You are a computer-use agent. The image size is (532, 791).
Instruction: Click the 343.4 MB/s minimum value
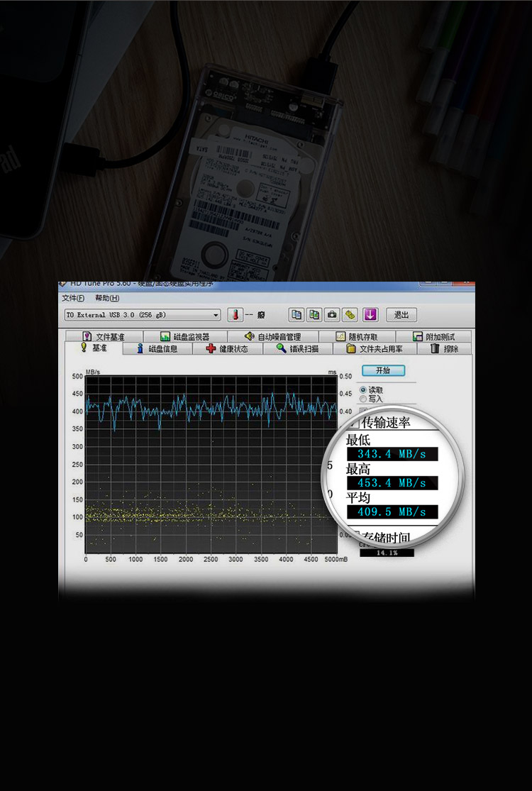(392, 454)
